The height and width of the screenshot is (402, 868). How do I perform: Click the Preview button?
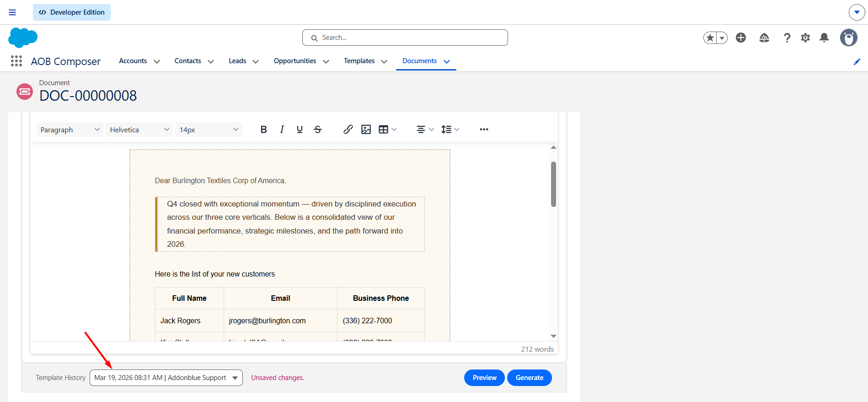(x=484, y=378)
